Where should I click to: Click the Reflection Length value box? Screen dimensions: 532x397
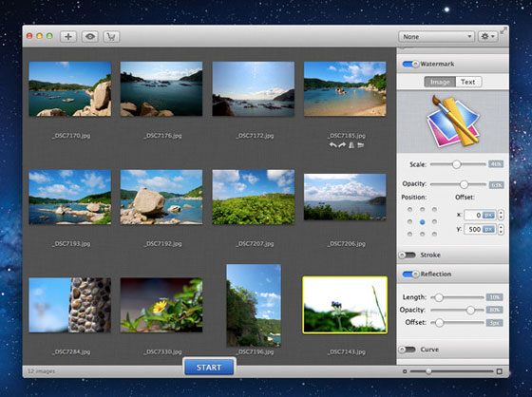[x=494, y=297]
